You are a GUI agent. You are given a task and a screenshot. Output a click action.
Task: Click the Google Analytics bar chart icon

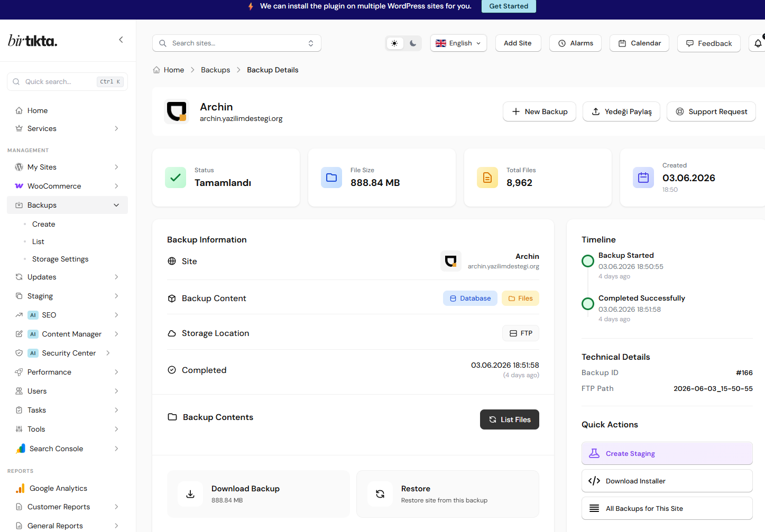[20, 488]
